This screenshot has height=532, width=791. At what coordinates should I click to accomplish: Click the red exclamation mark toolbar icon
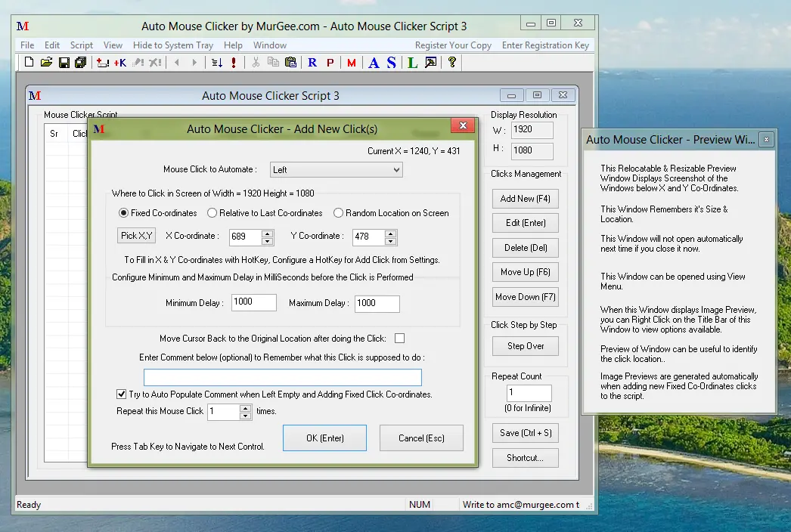click(x=234, y=63)
